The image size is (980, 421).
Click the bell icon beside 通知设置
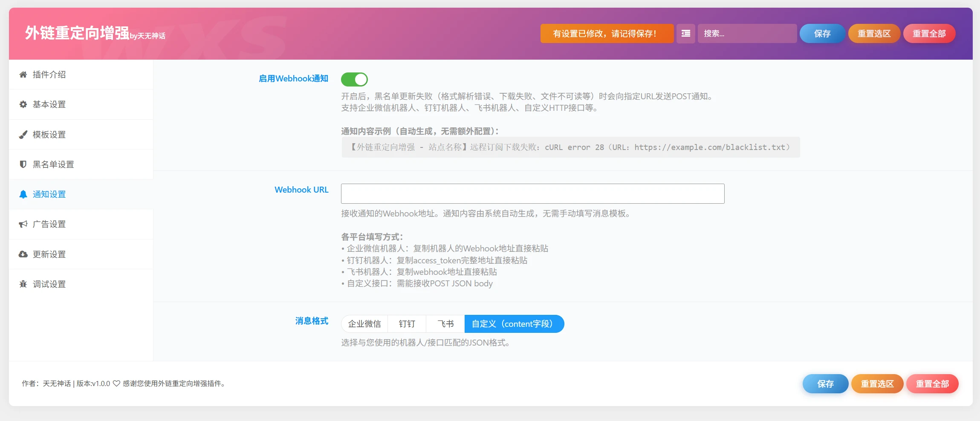pyautogui.click(x=23, y=194)
